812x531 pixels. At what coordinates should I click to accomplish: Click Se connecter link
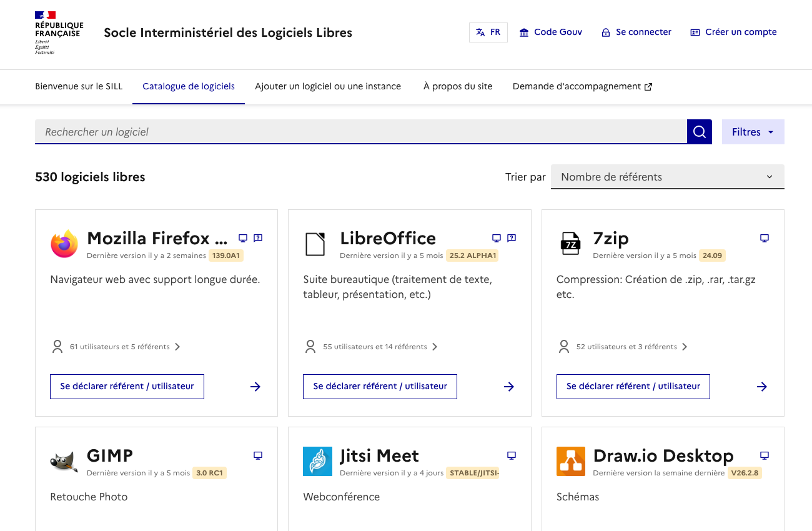coord(636,32)
